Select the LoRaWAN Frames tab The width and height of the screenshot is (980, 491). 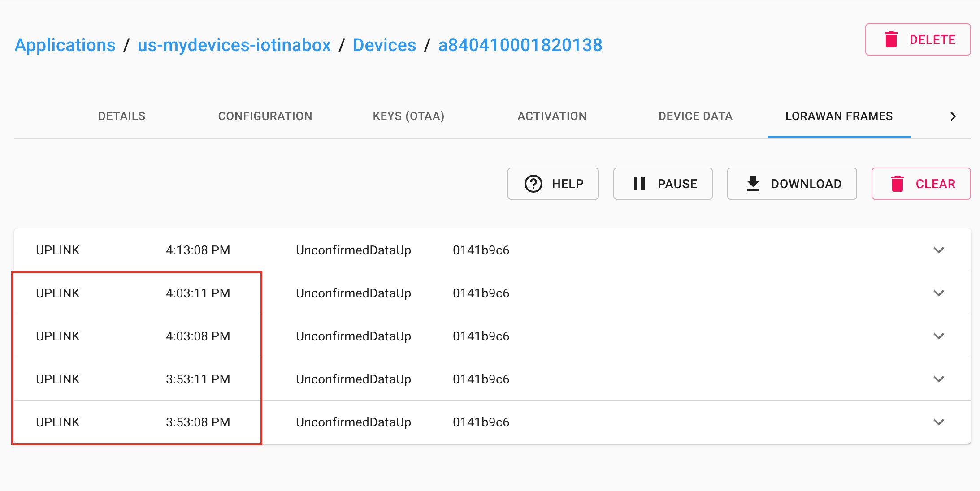pyautogui.click(x=839, y=116)
